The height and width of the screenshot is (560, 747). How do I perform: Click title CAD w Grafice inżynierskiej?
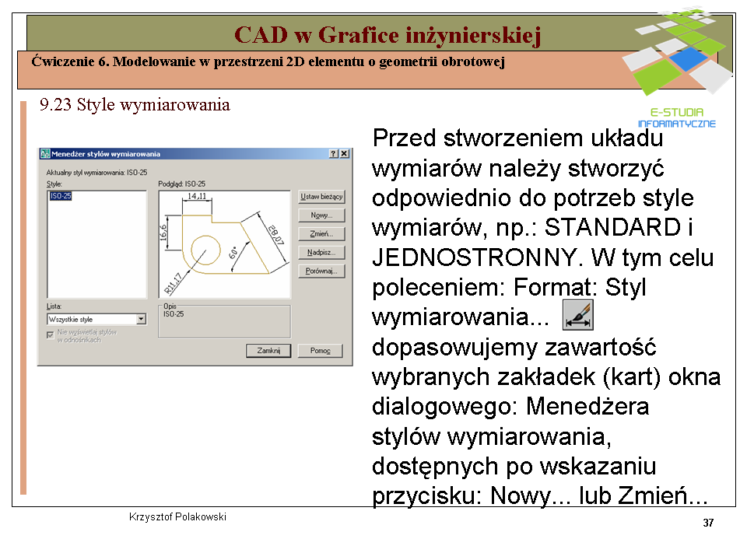tap(388, 35)
